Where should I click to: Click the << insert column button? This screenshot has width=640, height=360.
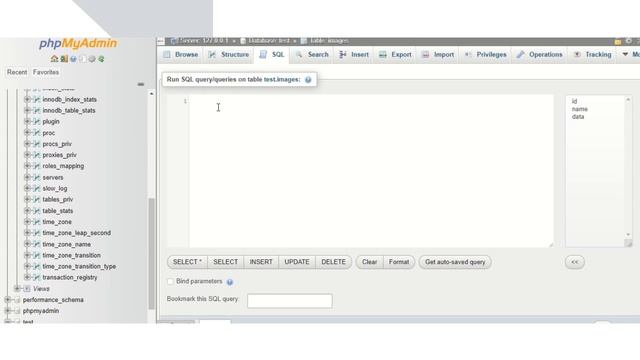tap(575, 262)
